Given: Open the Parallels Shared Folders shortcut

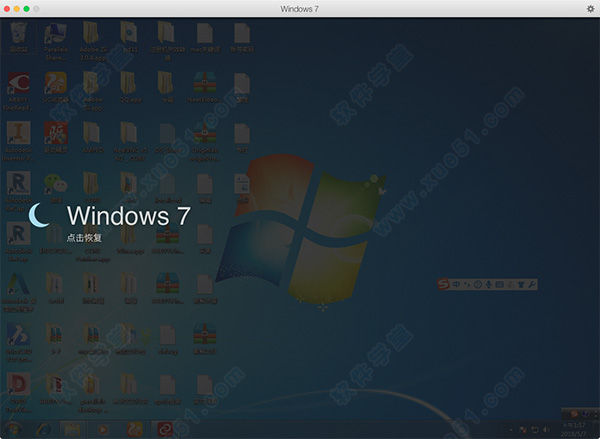Looking at the screenshot, I should click(56, 41).
